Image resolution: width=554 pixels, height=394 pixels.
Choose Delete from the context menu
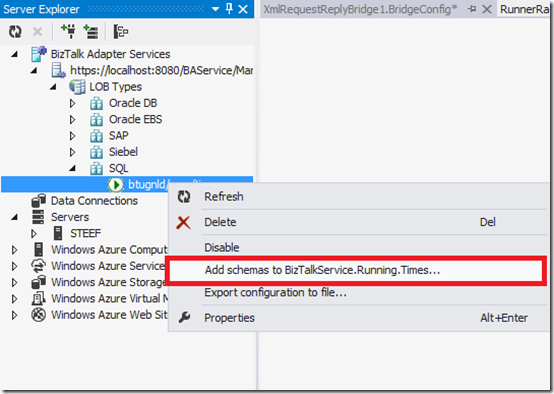(358, 222)
